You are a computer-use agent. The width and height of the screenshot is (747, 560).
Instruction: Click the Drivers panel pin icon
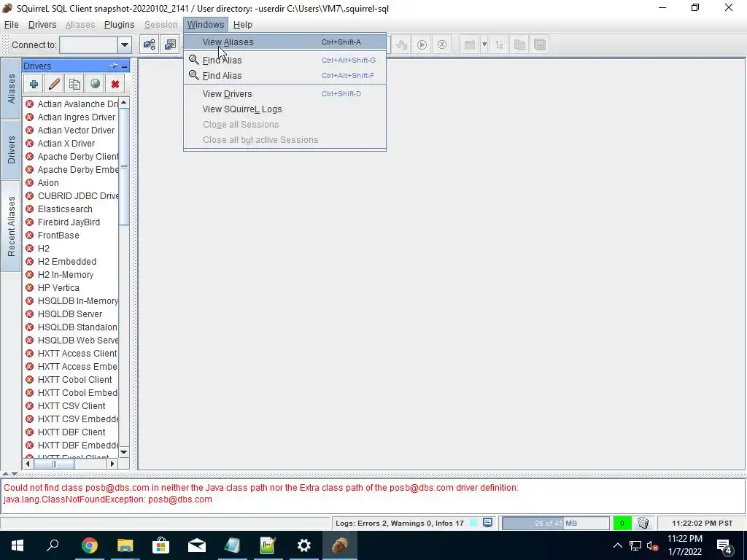pos(114,66)
